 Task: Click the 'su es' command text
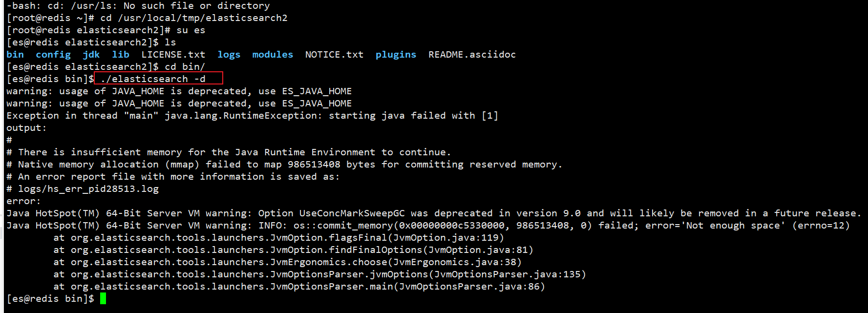pyautogui.click(x=191, y=30)
